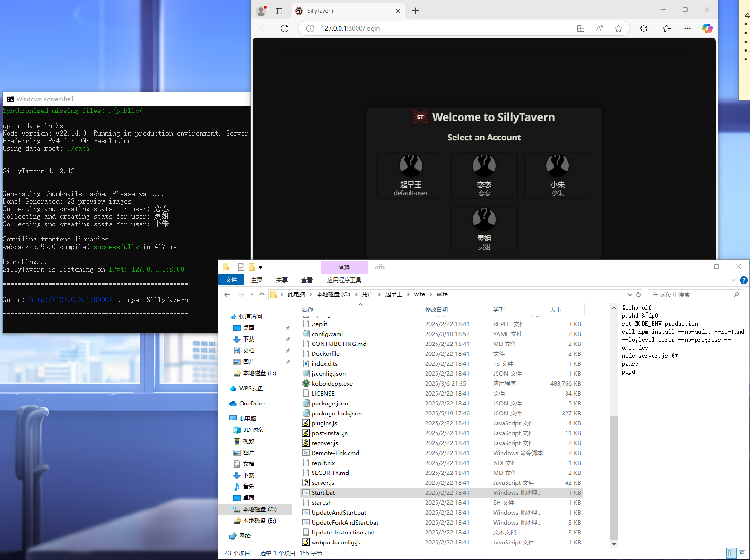750x560 pixels.
Task: Add page to favorites star icon
Action: click(619, 28)
